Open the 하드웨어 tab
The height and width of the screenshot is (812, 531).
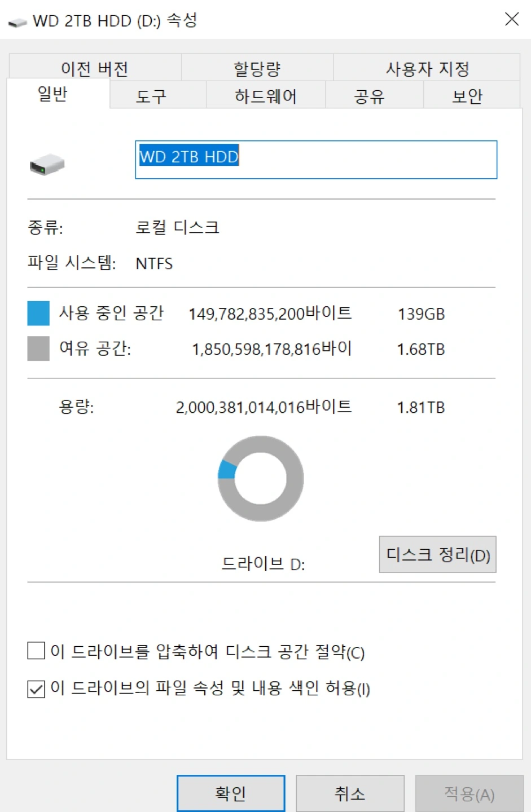point(266,96)
